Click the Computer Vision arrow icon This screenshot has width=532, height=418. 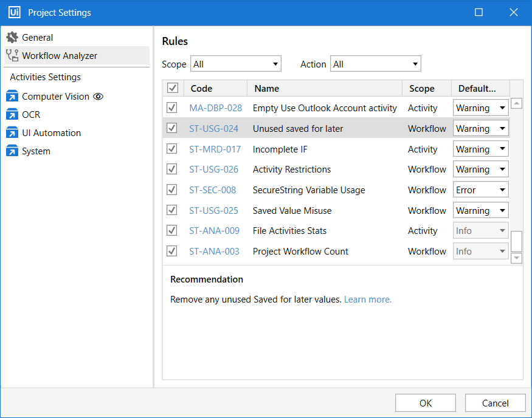12,97
